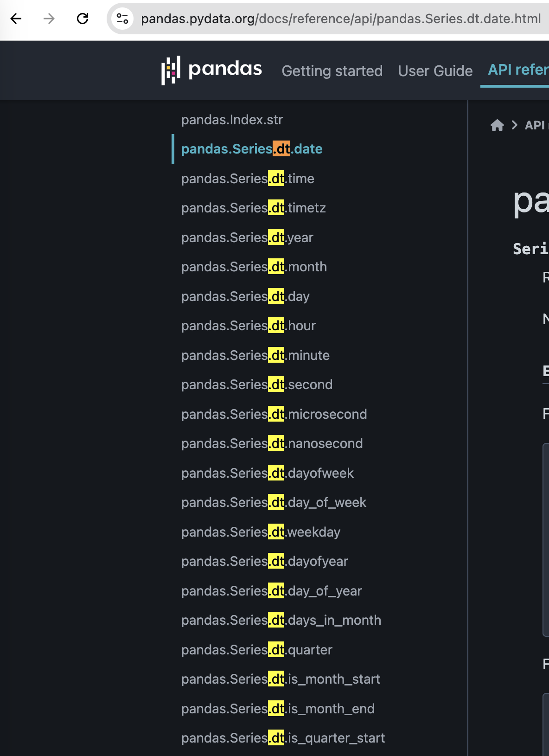Open pandas.Series.dt.year sidebar entry
Image resolution: width=549 pixels, height=756 pixels.
pyautogui.click(x=247, y=237)
